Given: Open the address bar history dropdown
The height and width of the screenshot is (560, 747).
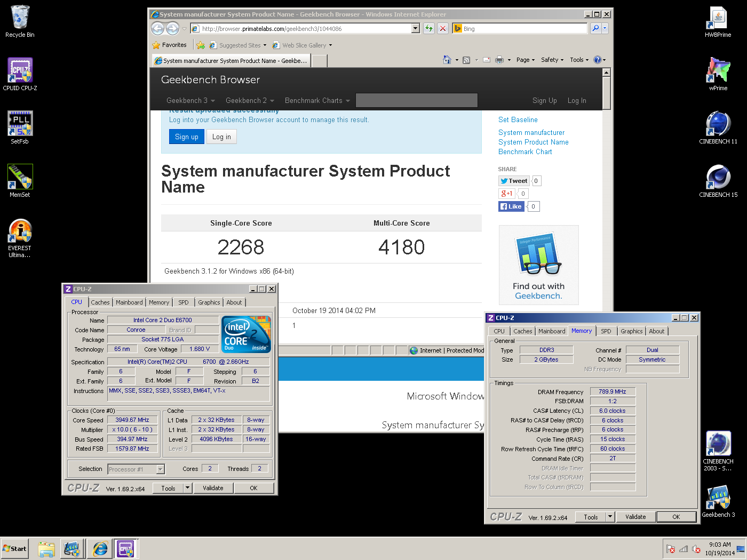Looking at the screenshot, I should (x=416, y=28).
